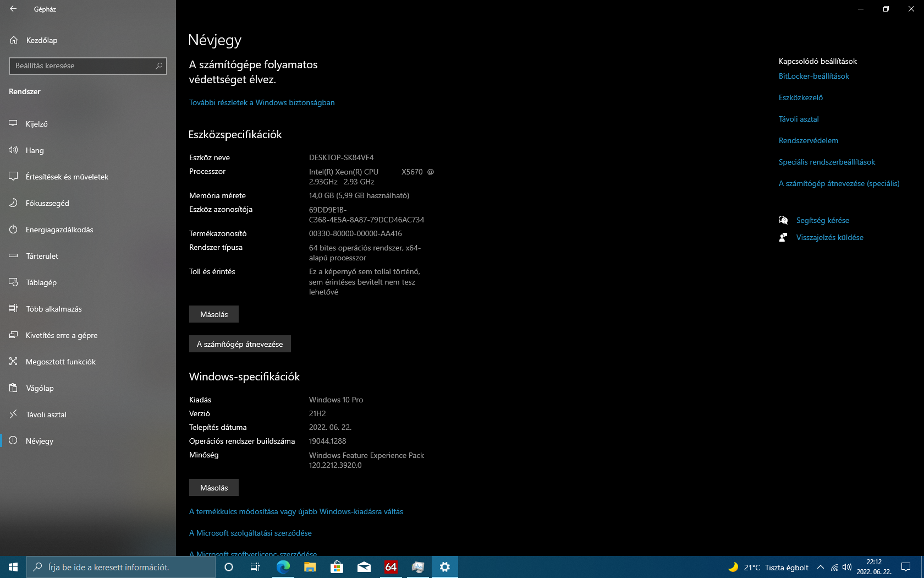The width and height of the screenshot is (924, 578).
Task: Open notification center icon
Action: [906, 567]
